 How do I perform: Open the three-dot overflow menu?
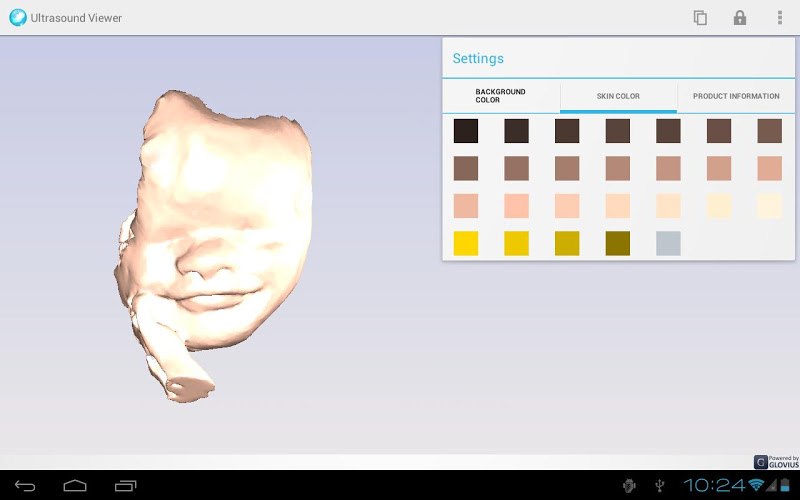tap(780, 18)
